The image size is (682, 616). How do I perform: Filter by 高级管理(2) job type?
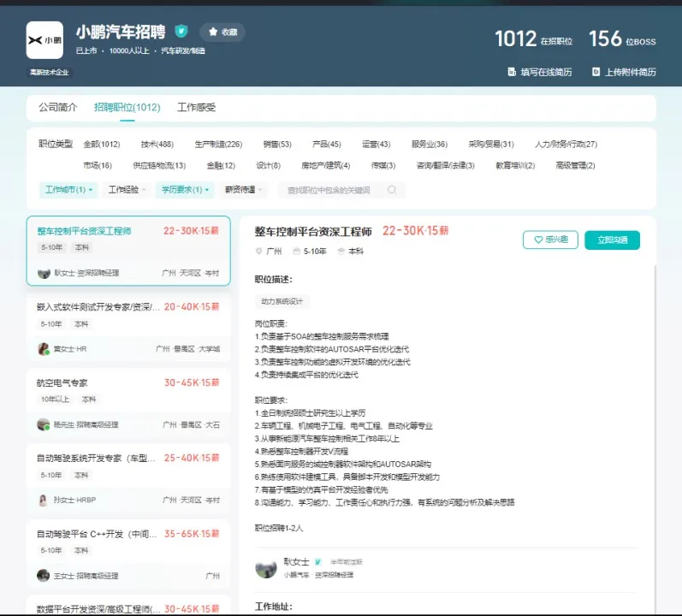tap(575, 165)
